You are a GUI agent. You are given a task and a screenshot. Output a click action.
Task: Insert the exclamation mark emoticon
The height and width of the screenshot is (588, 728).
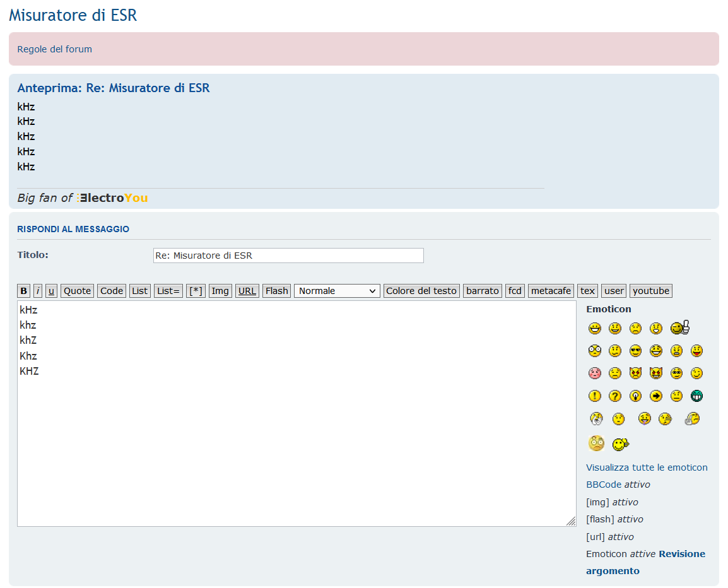(x=594, y=396)
